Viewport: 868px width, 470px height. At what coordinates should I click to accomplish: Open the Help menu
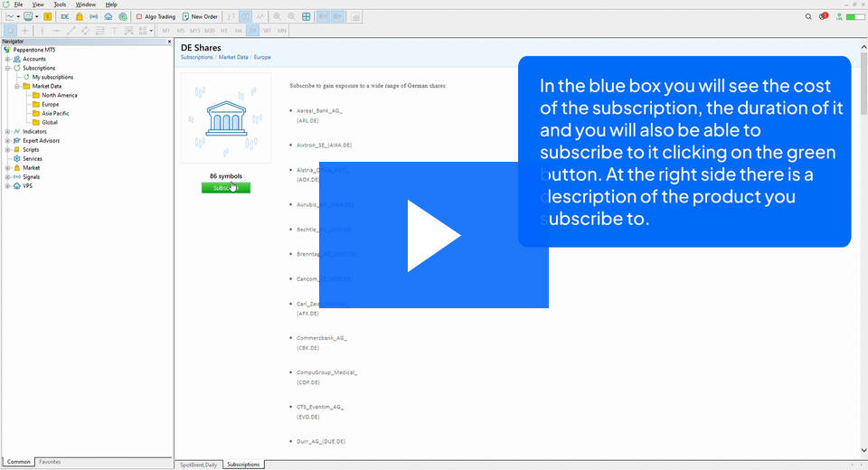(x=110, y=5)
